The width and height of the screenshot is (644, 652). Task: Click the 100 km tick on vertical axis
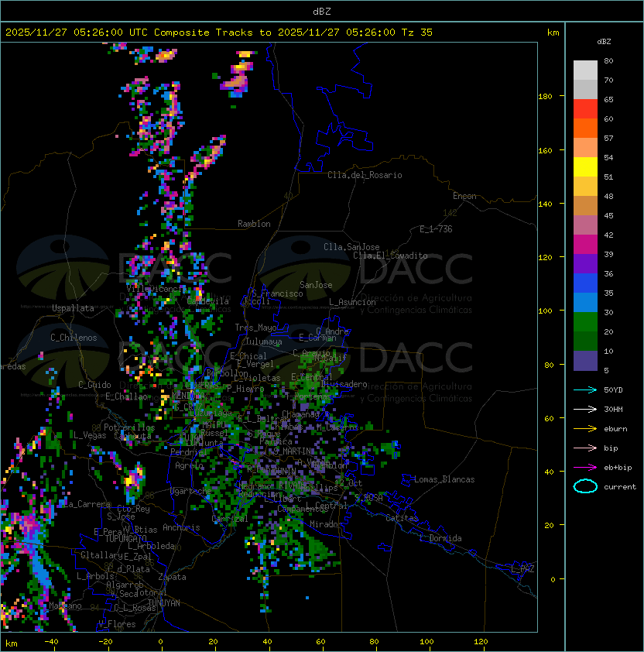point(545,311)
